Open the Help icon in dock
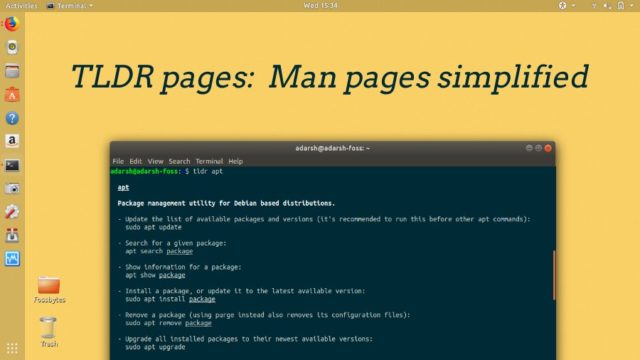640x360 pixels. (x=12, y=118)
